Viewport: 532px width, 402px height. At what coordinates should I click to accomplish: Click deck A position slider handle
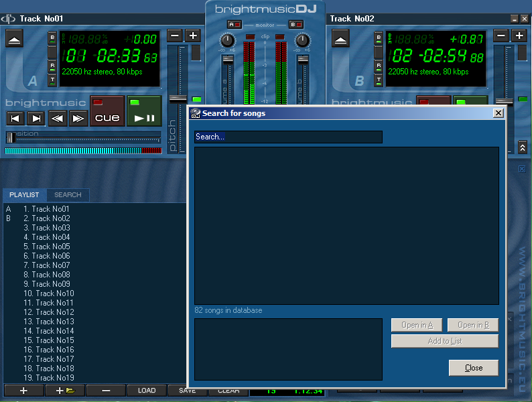click(x=11, y=137)
